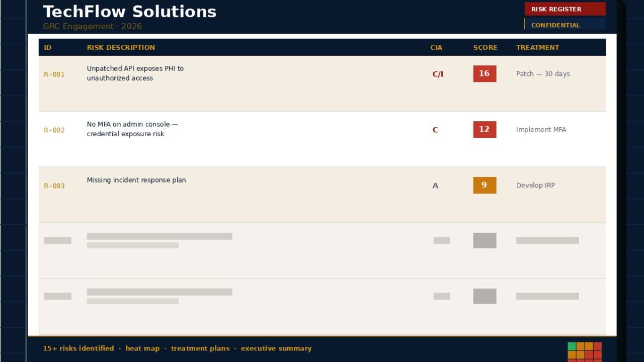Click the RISK REGISTER badge

tap(565, 9)
